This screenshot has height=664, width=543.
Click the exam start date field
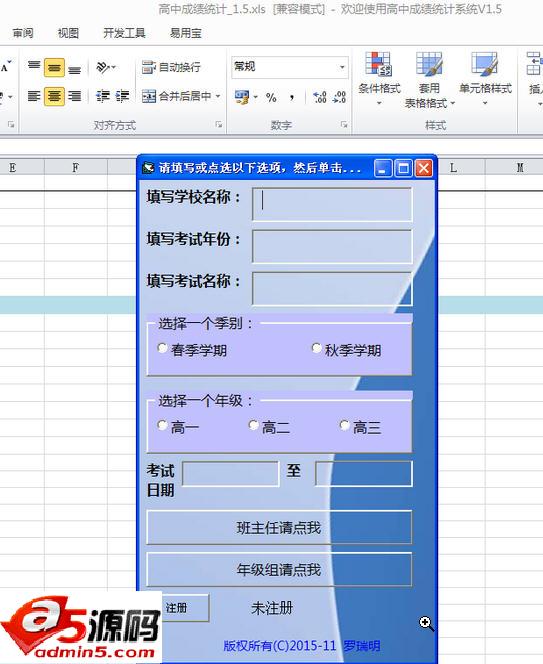230,474
